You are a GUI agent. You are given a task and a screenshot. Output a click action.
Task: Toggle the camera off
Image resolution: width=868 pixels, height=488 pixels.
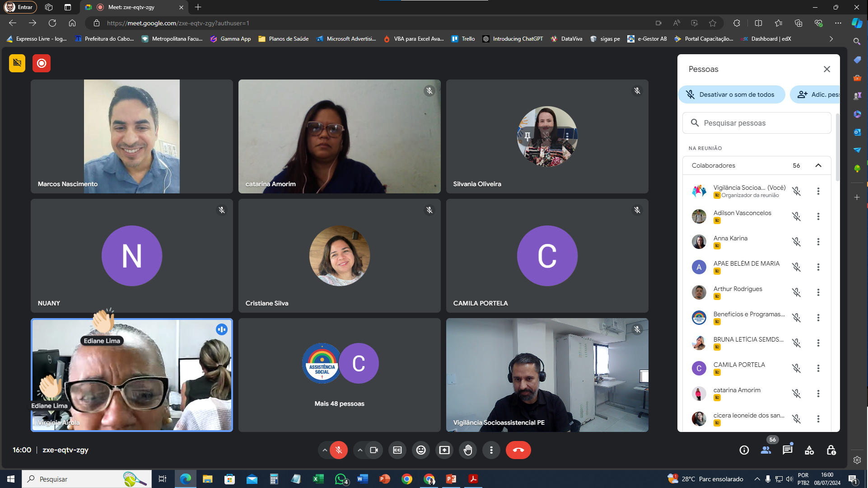coord(374,450)
